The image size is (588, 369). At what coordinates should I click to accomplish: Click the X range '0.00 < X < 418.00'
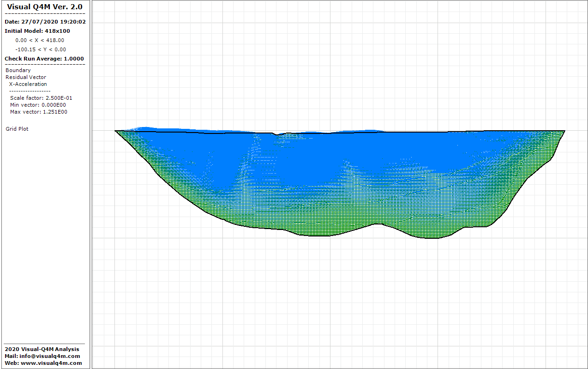coord(40,40)
